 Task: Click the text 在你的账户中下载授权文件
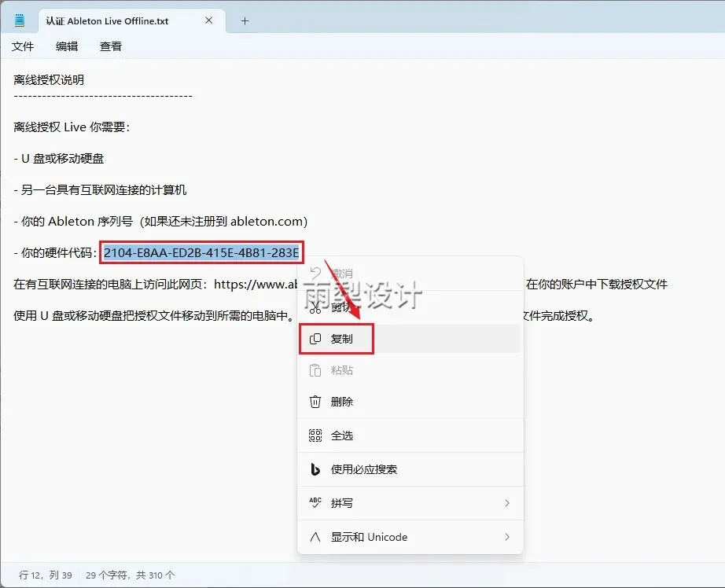[x=597, y=285]
